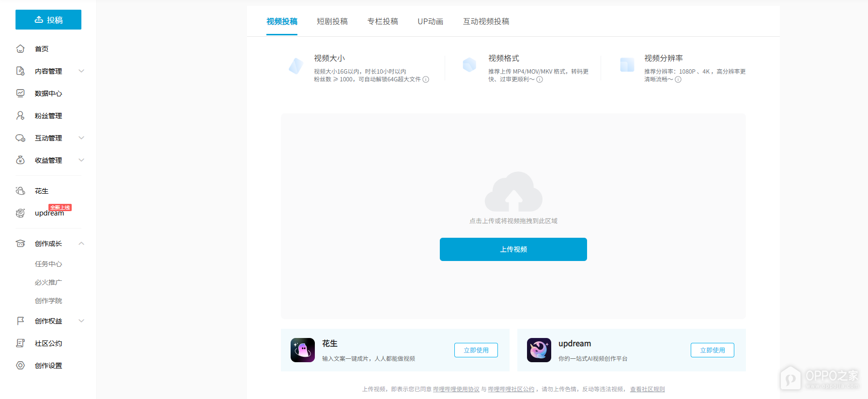Open the UP动画 tab

tap(431, 21)
